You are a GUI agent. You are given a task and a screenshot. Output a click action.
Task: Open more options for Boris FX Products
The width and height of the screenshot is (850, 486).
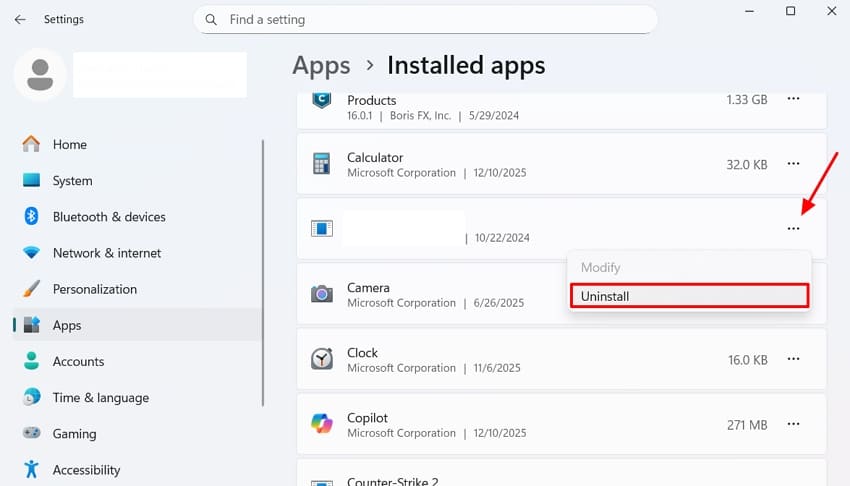tap(793, 99)
